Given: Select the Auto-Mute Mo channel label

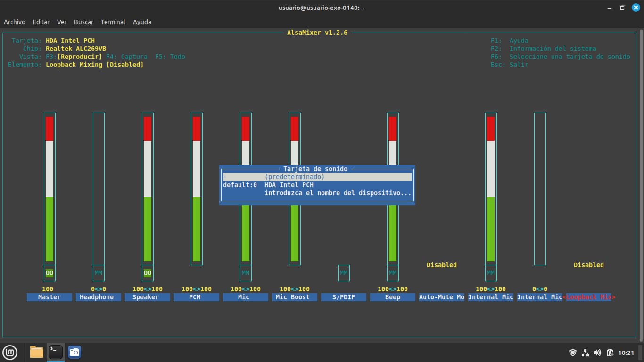Looking at the screenshot, I should coord(442,297).
